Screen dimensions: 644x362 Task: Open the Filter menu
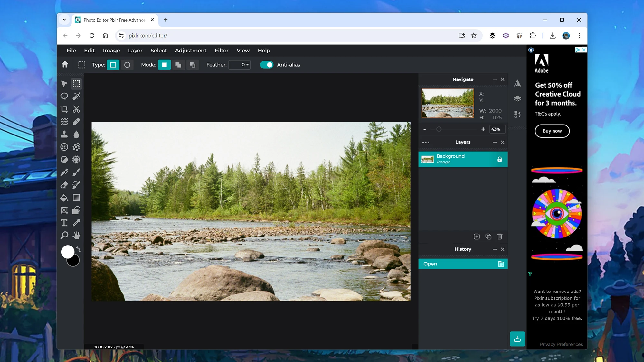tap(222, 51)
